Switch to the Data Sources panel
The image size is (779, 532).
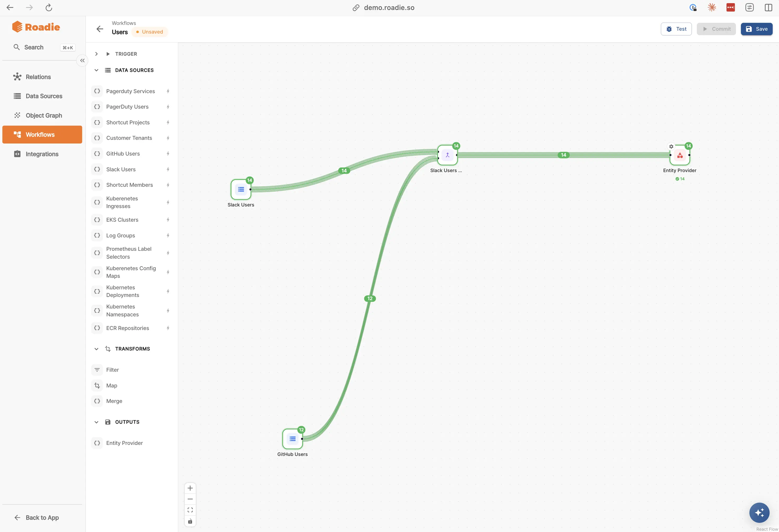pyautogui.click(x=44, y=96)
